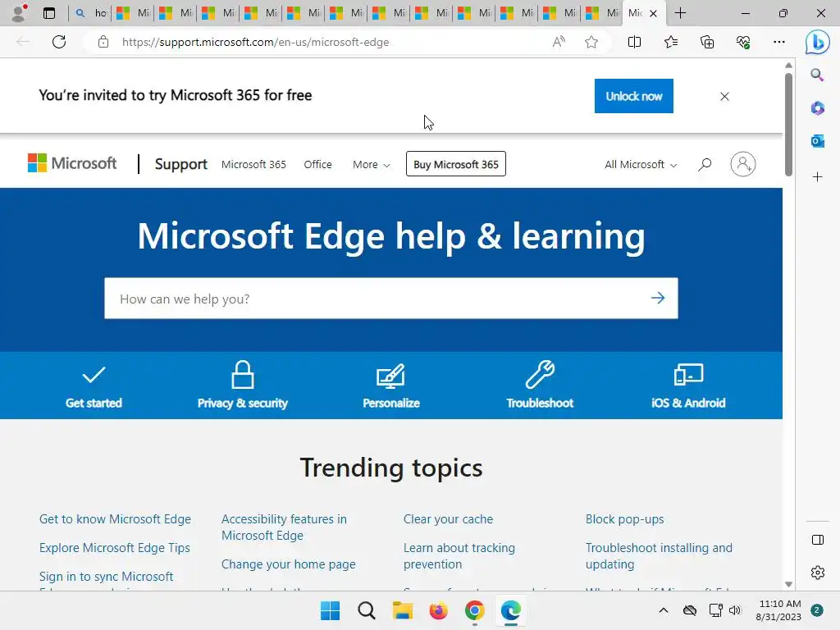The width and height of the screenshot is (840, 630).
Task: Toggle sidebar visibility icon near bottom
Action: pyautogui.click(x=818, y=540)
